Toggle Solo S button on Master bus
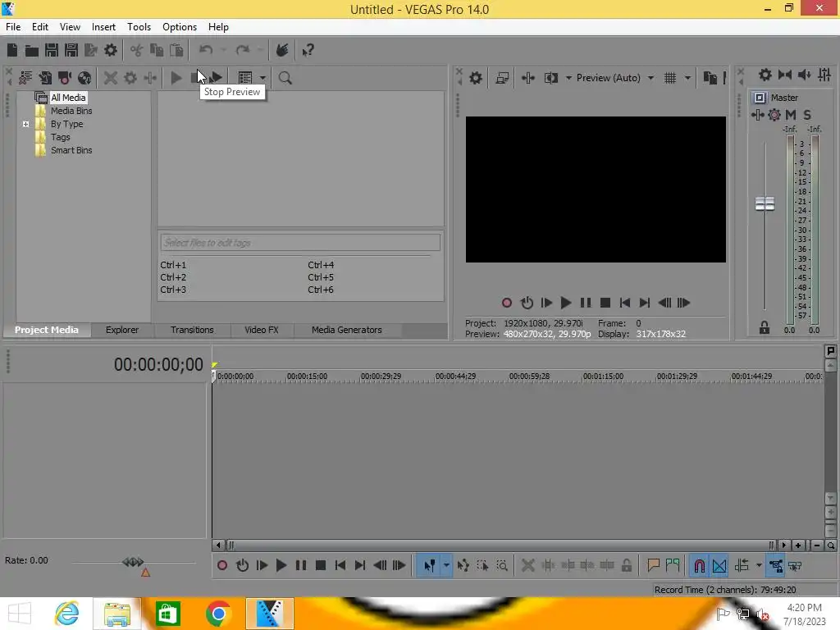Screen dimensions: 840x630 pyautogui.click(x=807, y=115)
